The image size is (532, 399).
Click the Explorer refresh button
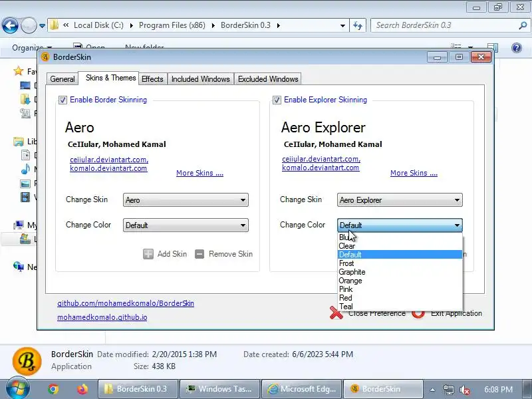coord(358,25)
